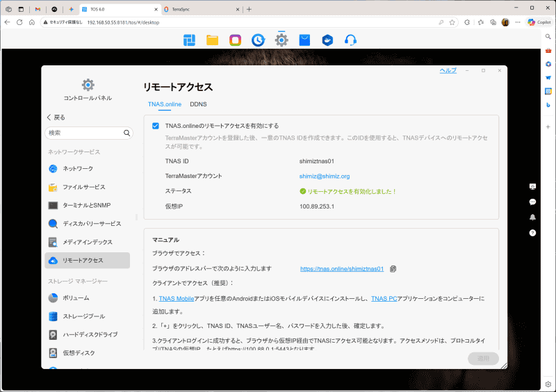Close the TerraSync browser tab

click(x=238, y=10)
